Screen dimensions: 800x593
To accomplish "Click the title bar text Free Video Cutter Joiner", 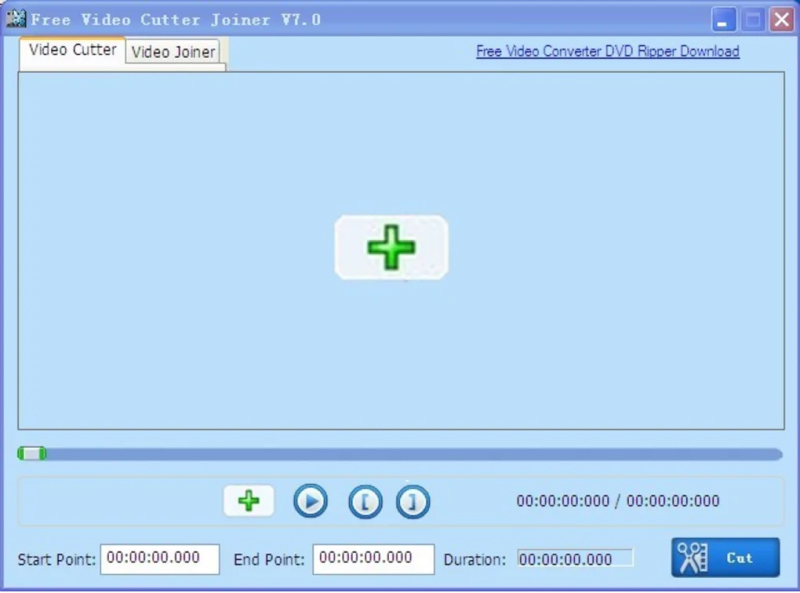I will pyautogui.click(x=176, y=20).
